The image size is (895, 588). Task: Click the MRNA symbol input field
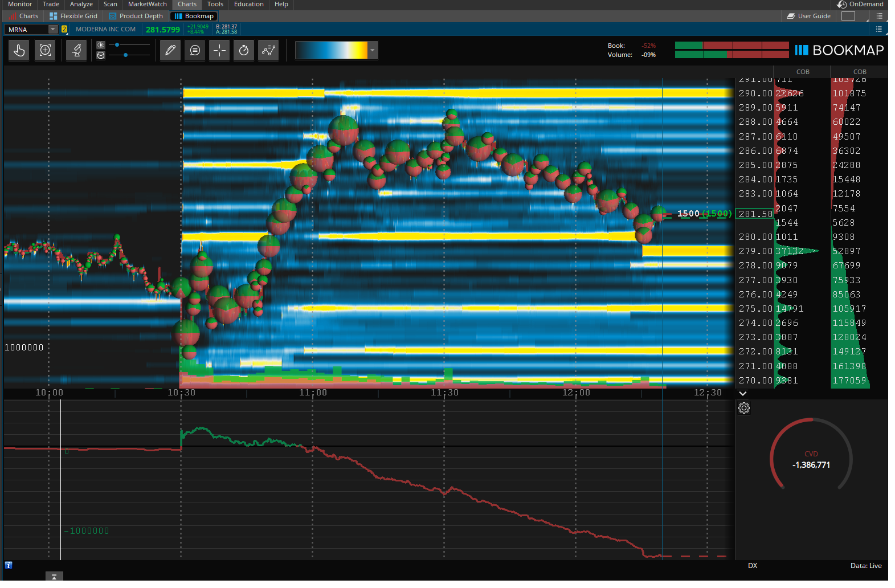[27, 29]
